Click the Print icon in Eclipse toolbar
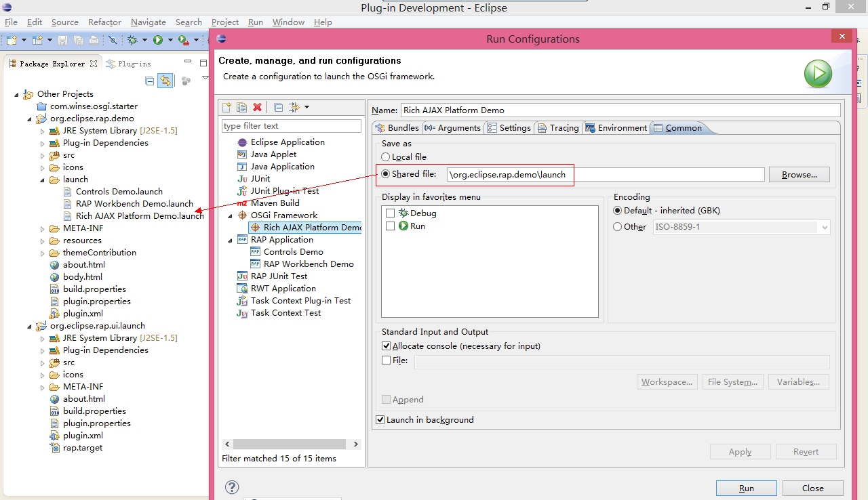This screenshot has height=500, width=868. click(x=93, y=41)
